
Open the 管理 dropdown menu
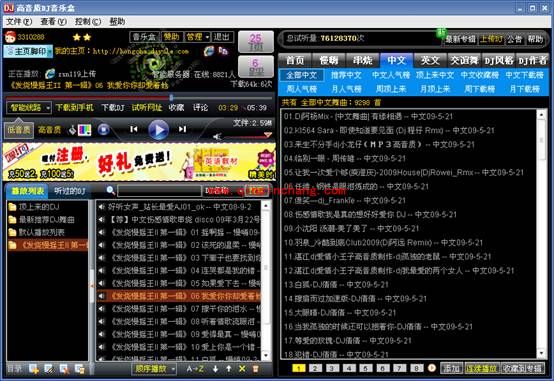coord(198,37)
